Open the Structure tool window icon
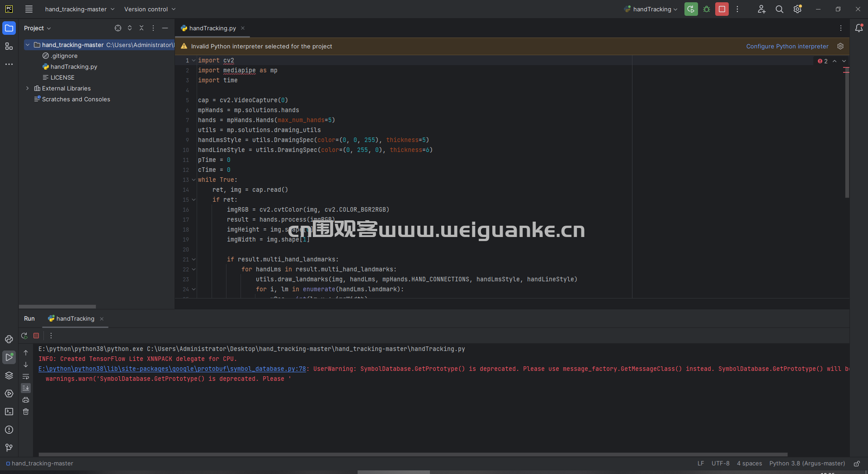Screen dimensions: 868x474 pyautogui.click(x=9, y=46)
